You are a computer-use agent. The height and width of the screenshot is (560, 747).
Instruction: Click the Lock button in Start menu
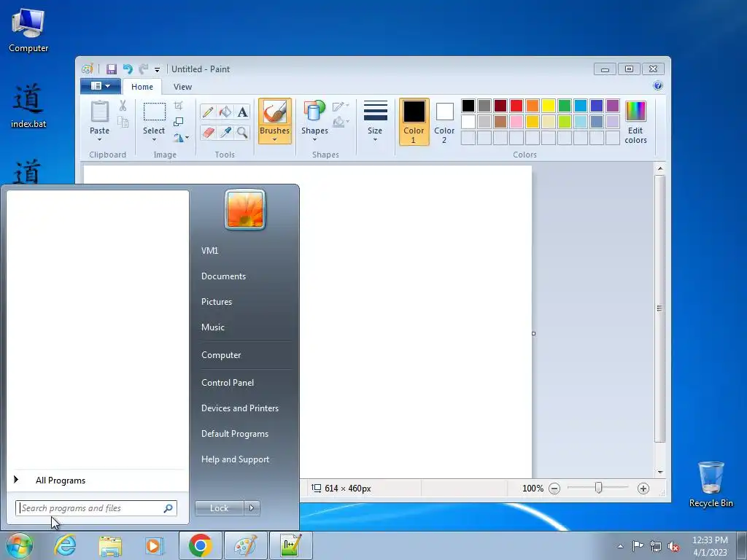tap(219, 508)
